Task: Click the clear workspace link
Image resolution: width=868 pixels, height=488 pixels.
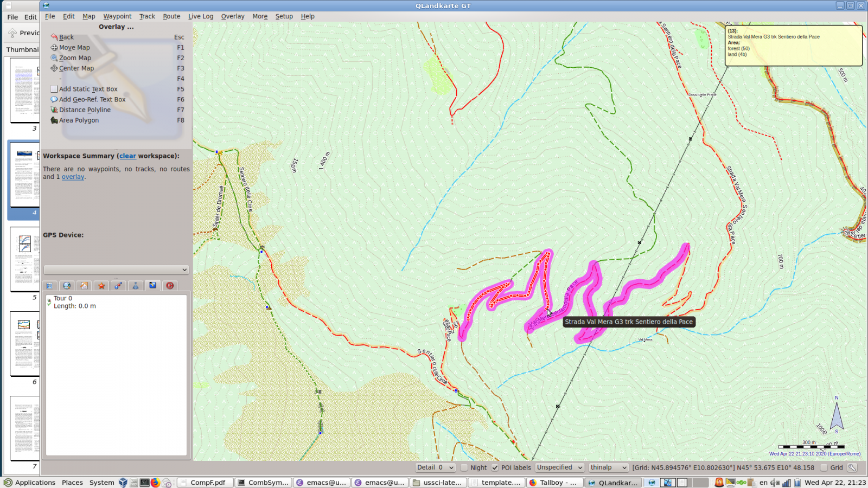Action: (127, 156)
